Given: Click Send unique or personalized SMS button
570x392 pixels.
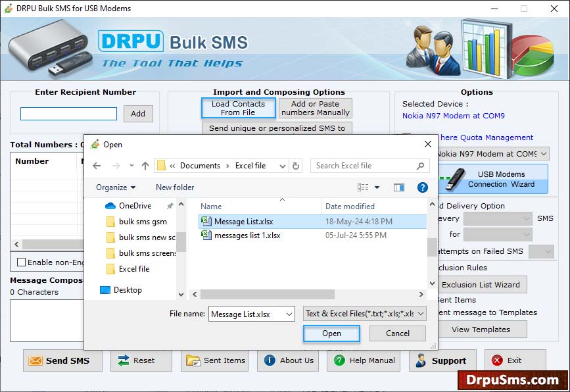Looking at the screenshot, I should pyautogui.click(x=277, y=128).
